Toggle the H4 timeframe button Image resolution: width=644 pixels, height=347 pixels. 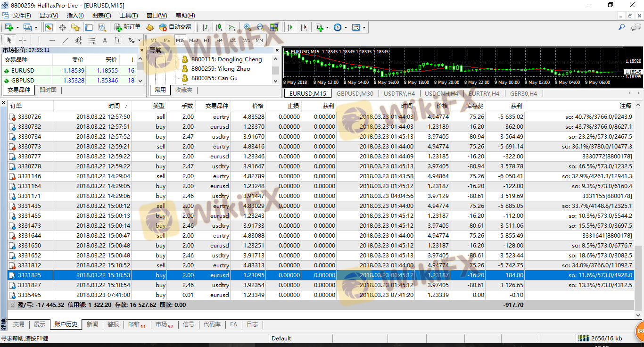click(x=220, y=41)
